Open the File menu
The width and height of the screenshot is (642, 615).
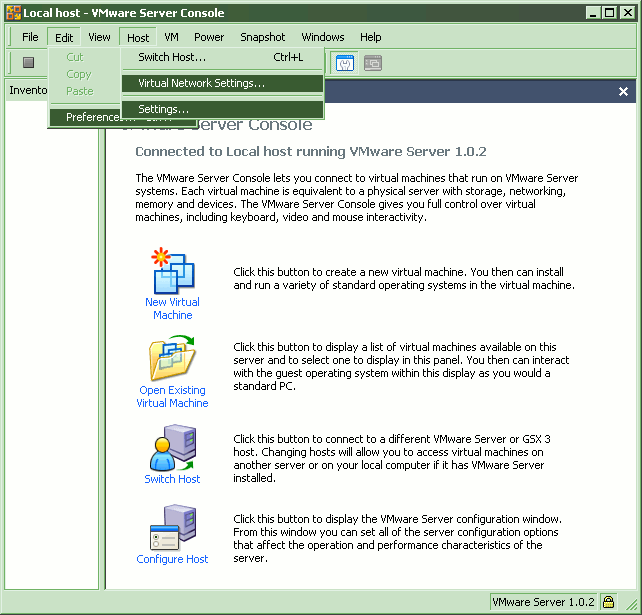coord(30,37)
